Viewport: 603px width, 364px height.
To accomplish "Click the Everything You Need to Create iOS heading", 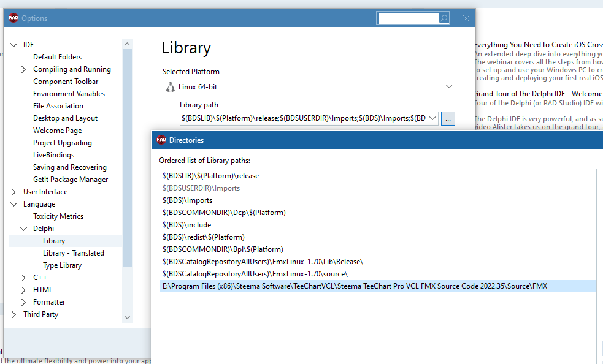I will 539,45.
